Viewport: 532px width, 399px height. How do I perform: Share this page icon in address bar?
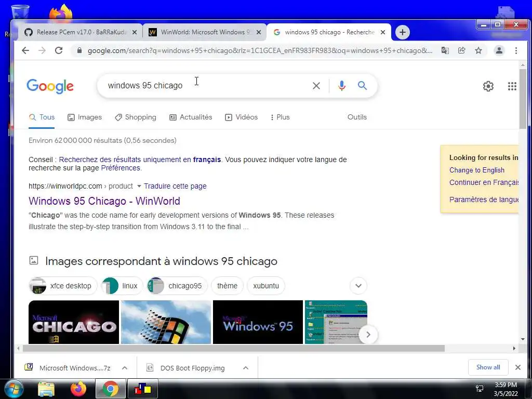[461, 50]
